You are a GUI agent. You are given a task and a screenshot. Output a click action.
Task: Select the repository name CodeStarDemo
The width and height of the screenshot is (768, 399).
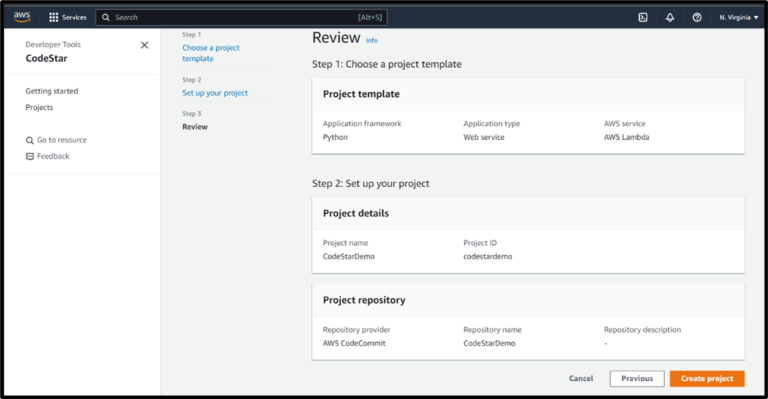489,343
